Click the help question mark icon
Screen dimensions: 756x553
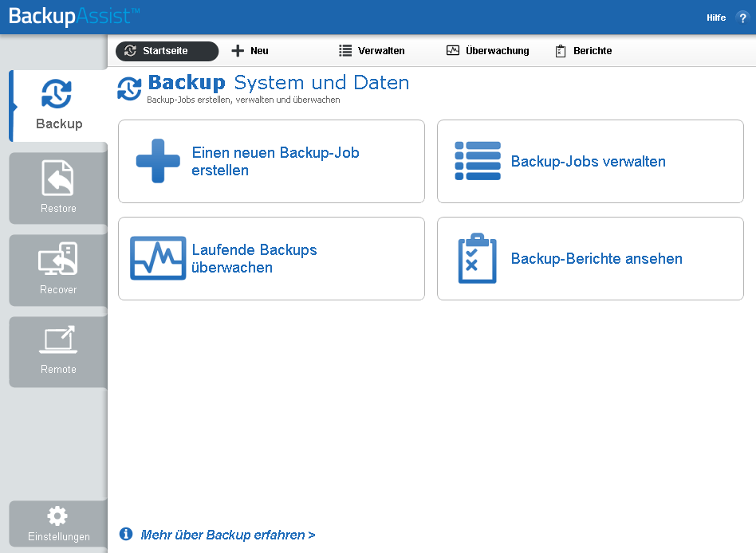pyautogui.click(x=742, y=18)
